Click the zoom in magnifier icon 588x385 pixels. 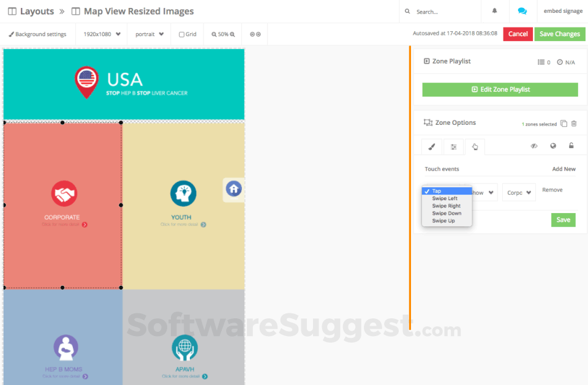point(232,34)
